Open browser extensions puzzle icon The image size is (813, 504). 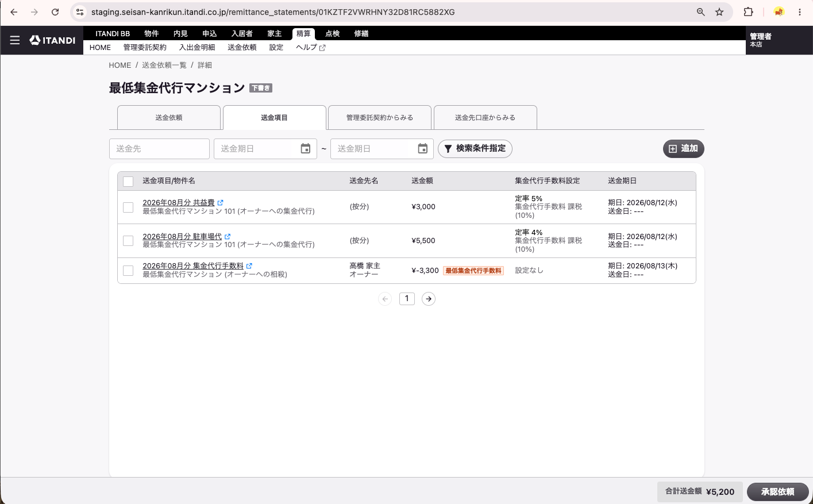pyautogui.click(x=748, y=12)
